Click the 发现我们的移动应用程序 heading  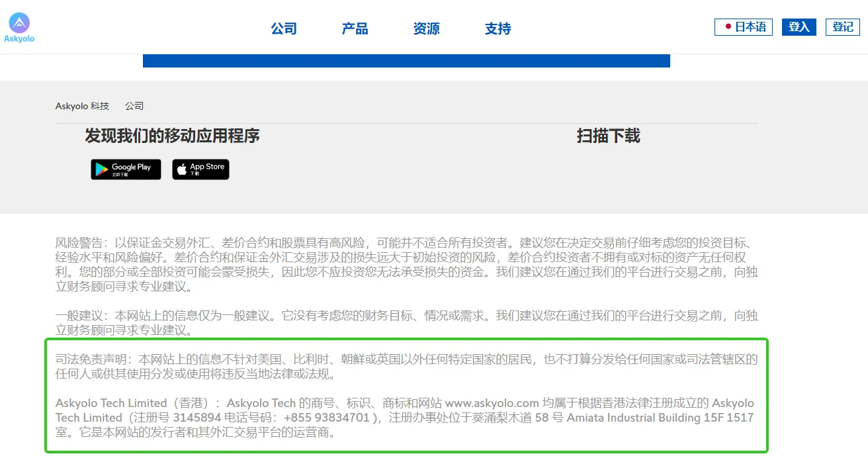click(172, 136)
